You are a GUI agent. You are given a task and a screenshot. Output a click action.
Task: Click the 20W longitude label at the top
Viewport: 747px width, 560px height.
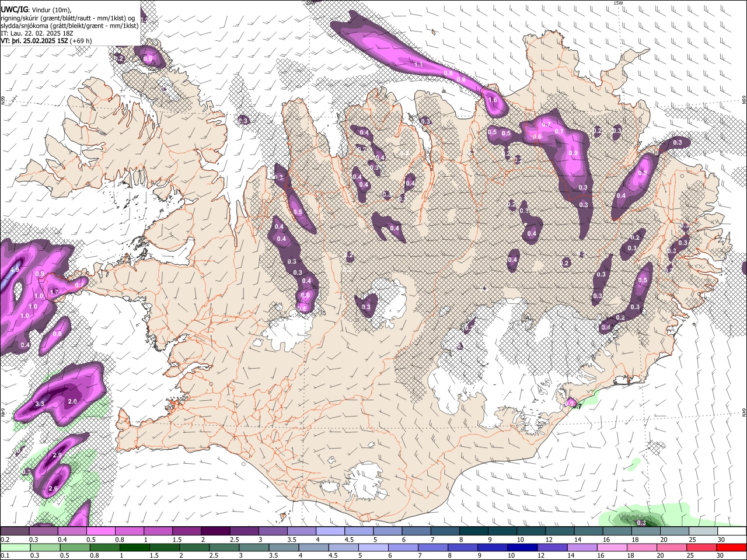310,3
